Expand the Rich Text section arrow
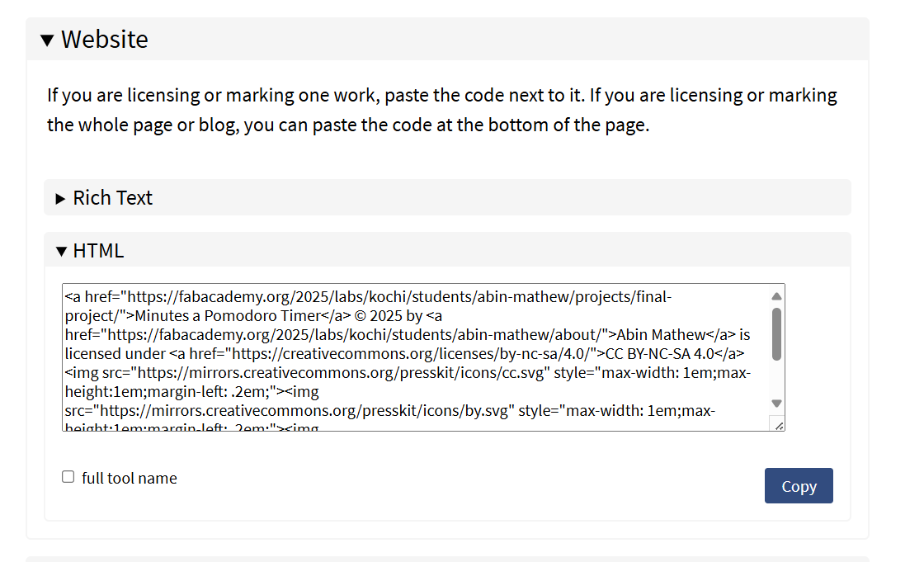The width and height of the screenshot is (924, 562). pos(60,199)
